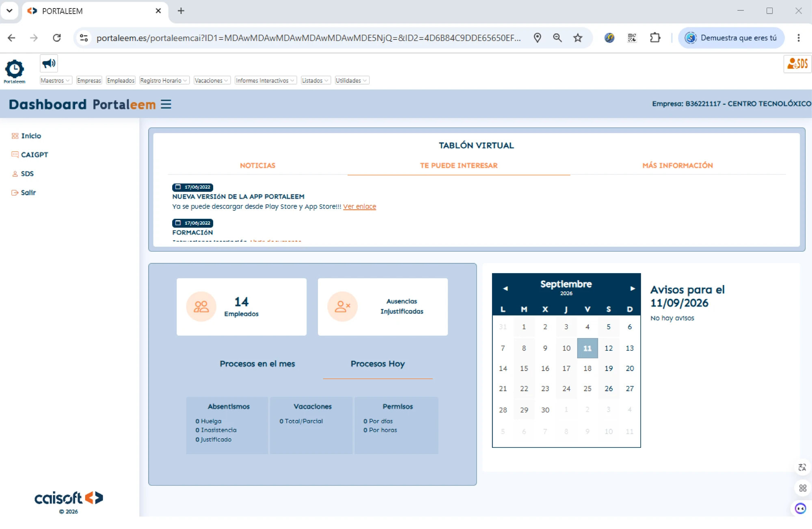This screenshot has height=529, width=812.
Task: Expand the Registro Horario menu
Action: [164, 80]
